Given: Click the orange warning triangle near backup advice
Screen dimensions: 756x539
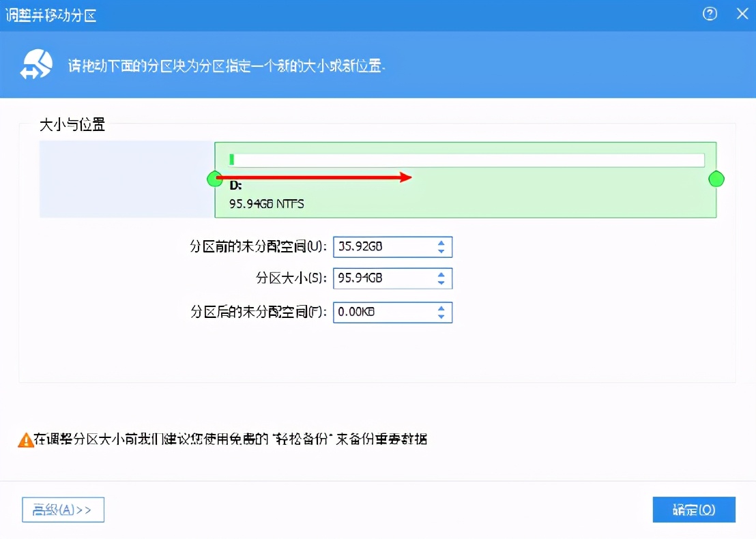Looking at the screenshot, I should pyautogui.click(x=26, y=440).
